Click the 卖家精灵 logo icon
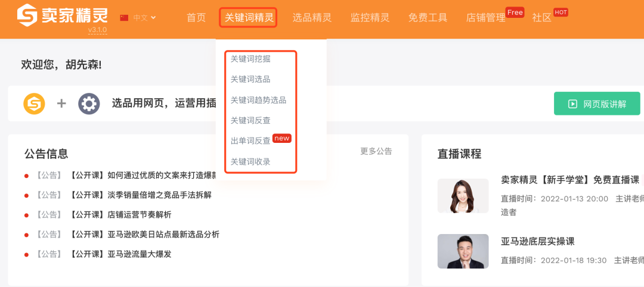Image resolution: width=644 pixels, height=287 pixels. pos(27,15)
